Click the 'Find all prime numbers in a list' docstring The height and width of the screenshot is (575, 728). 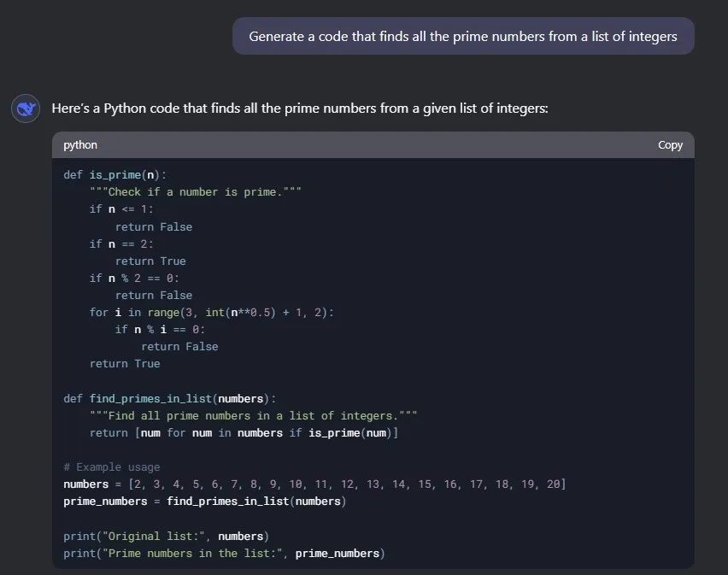pyautogui.click(x=254, y=416)
